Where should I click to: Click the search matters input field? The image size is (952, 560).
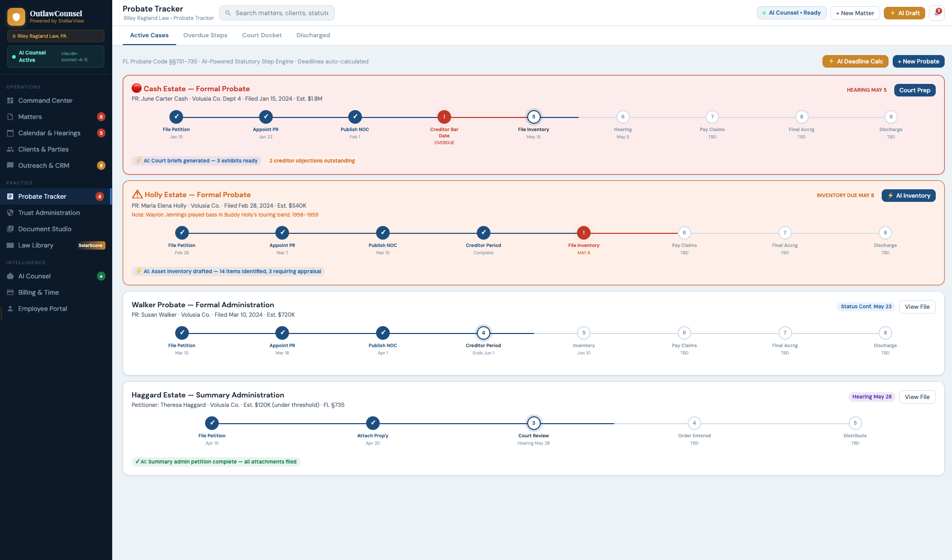point(282,13)
